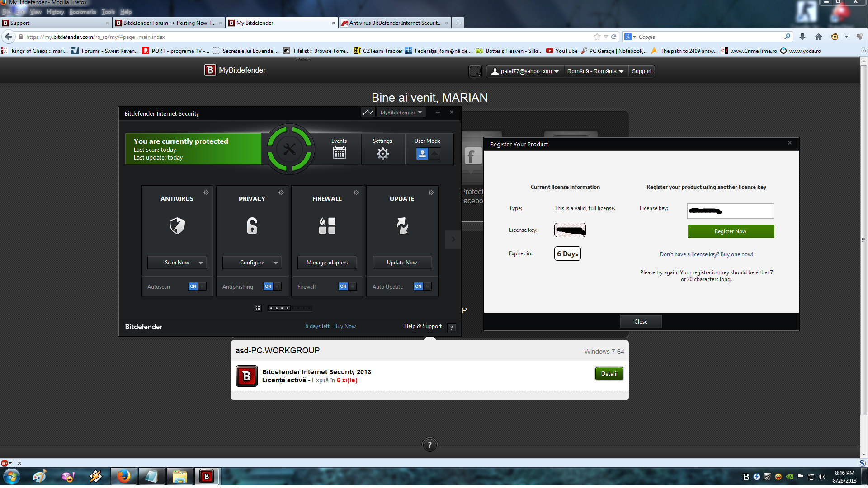The height and width of the screenshot is (488, 868).
Task: Open Firewall module gear settings
Action: (x=356, y=192)
